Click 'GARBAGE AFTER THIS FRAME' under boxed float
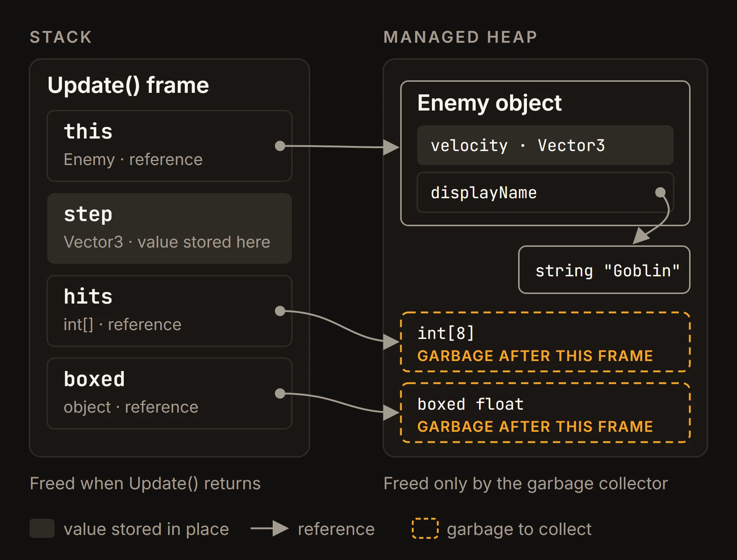The width and height of the screenshot is (737, 560). 535,427
